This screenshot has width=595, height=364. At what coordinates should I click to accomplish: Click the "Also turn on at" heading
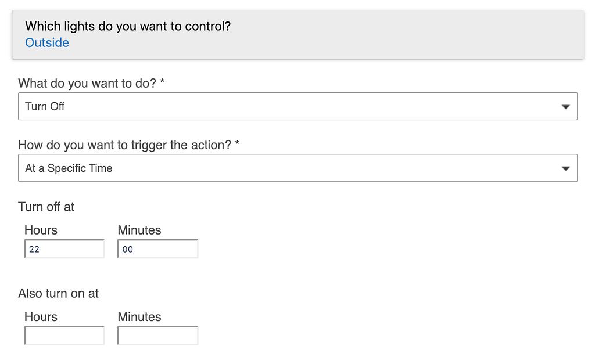(59, 294)
